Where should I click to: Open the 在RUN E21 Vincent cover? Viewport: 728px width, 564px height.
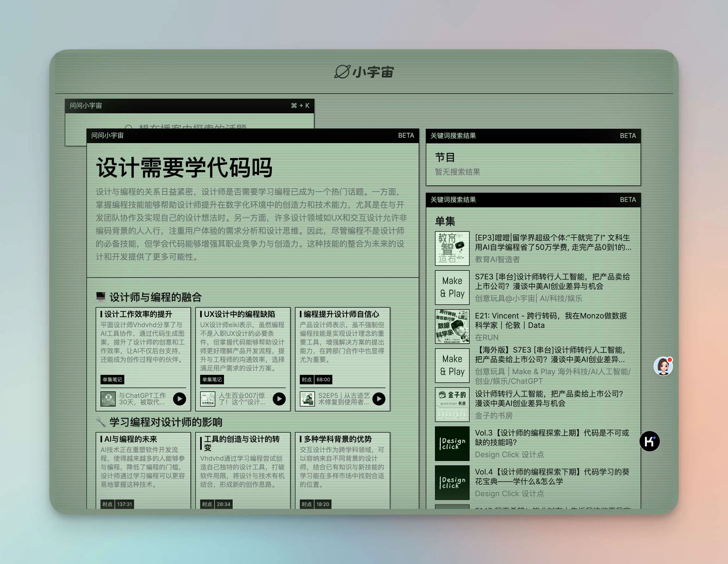pos(452,327)
